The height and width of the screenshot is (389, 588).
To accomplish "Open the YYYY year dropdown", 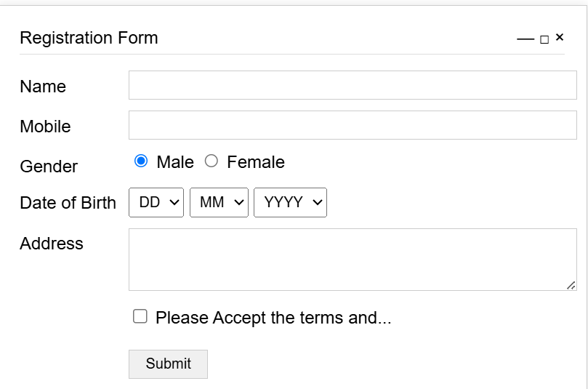I will pos(290,203).
